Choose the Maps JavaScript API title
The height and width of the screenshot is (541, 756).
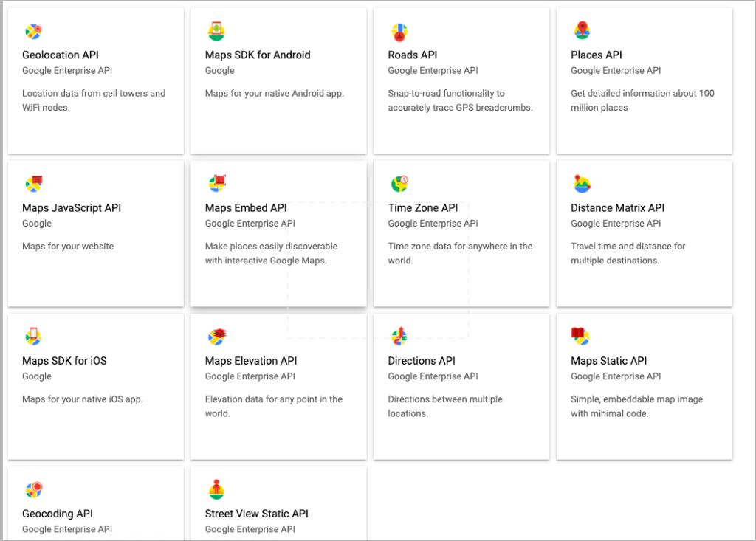click(x=72, y=208)
